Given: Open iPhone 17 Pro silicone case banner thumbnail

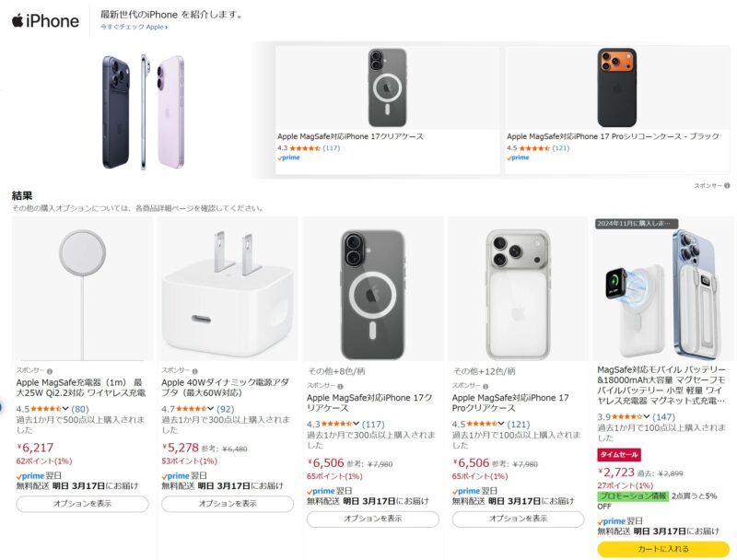Looking at the screenshot, I should tap(616, 88).
